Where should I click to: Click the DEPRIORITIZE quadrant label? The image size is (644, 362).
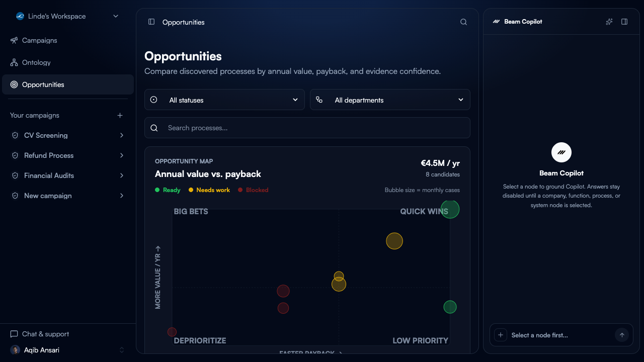coord(200,340)
